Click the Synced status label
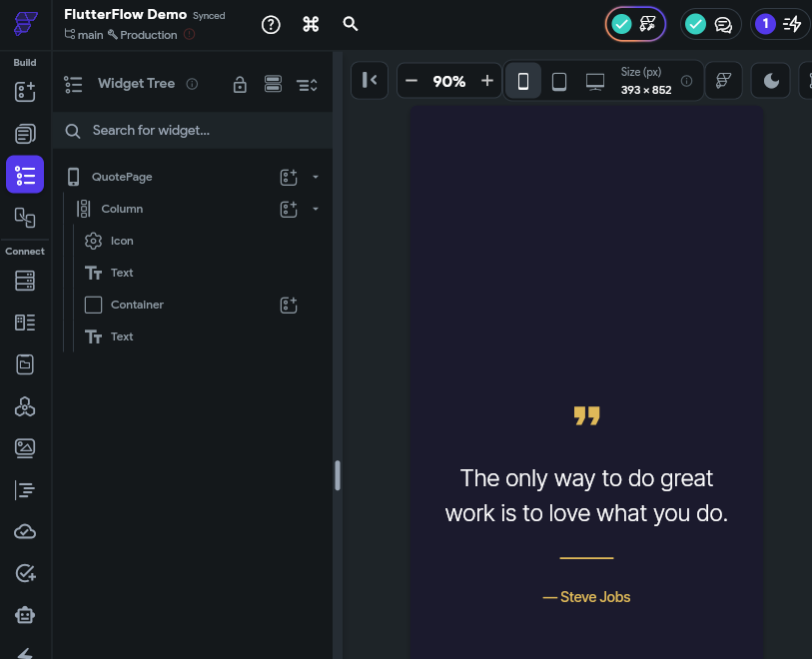 click(x=209, y=16)
